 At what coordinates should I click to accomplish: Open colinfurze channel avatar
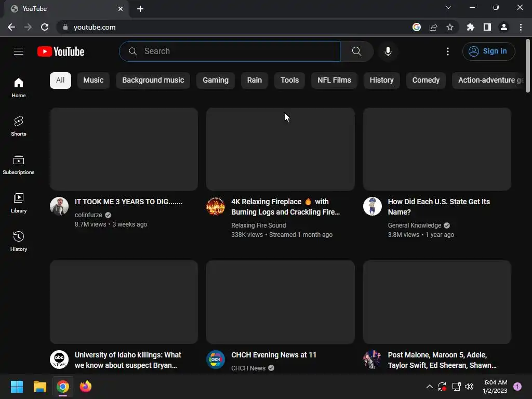[59, 206]
